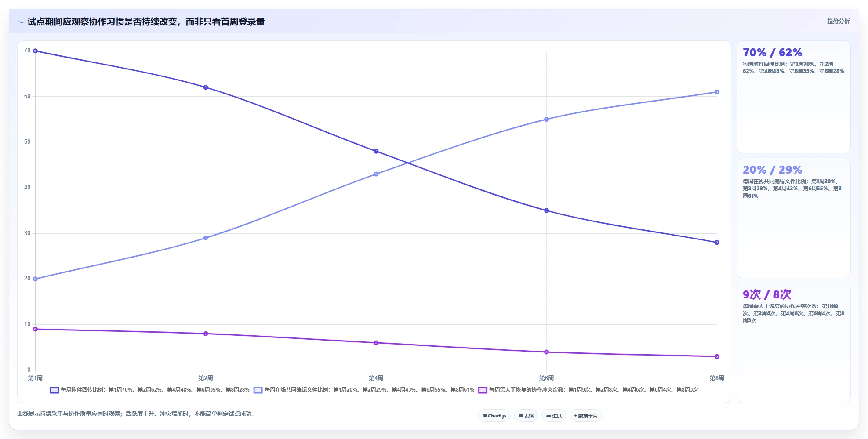Viewport: 868px width, 439px height.
Task: Click the footer note starting 曲线展示持续采用
Action: click(x=136, y=414)
